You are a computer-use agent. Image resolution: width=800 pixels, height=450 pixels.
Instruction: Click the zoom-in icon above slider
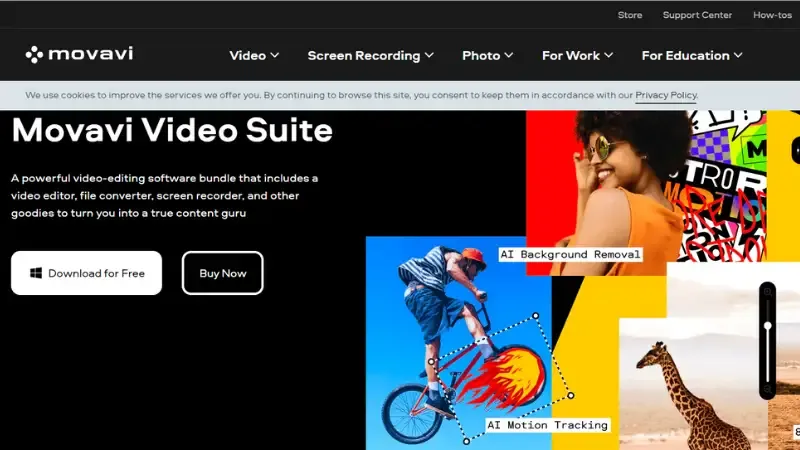767,292
